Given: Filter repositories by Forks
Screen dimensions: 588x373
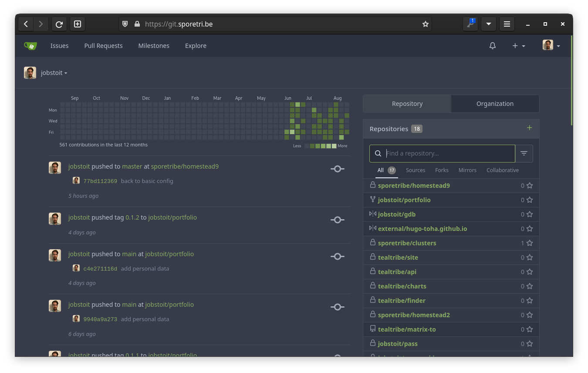Looking at the screenshot, I should [x=442, y=170].
